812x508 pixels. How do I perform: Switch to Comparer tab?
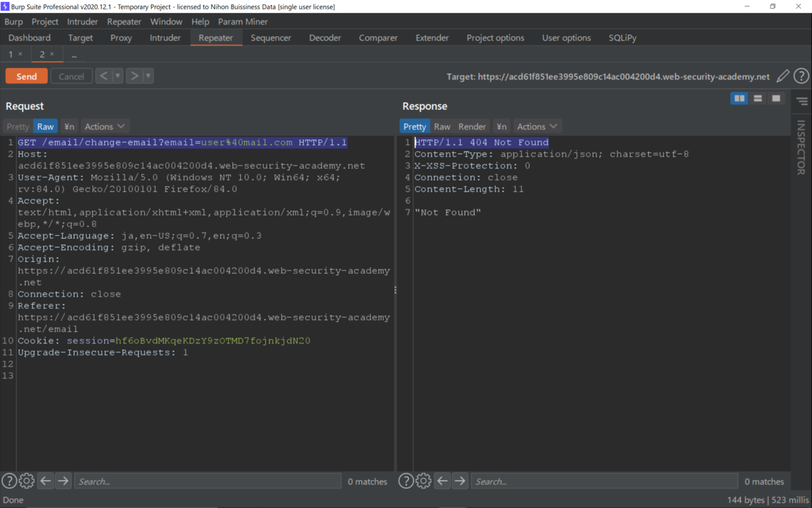pyautogui.click(x=378, y=38)
